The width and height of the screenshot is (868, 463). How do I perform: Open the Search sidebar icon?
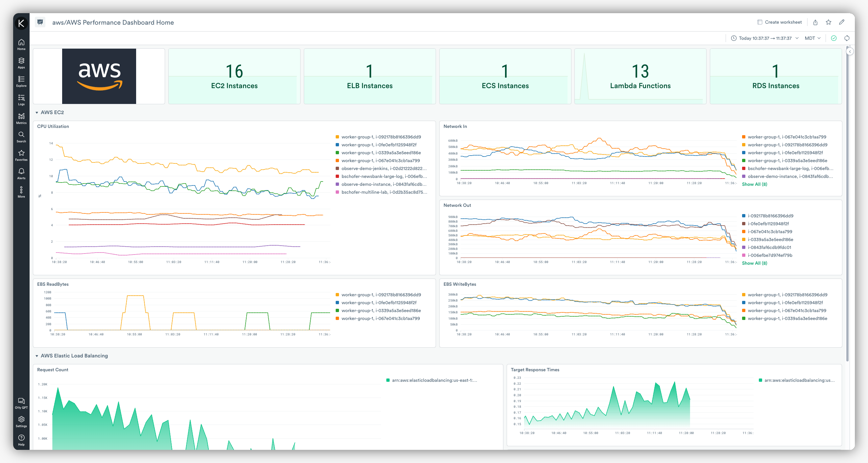click(21, 137)
